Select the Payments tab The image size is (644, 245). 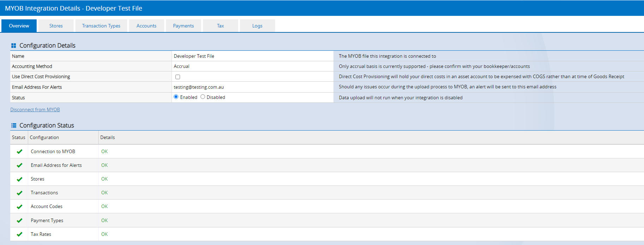click(x=184, y=26)
